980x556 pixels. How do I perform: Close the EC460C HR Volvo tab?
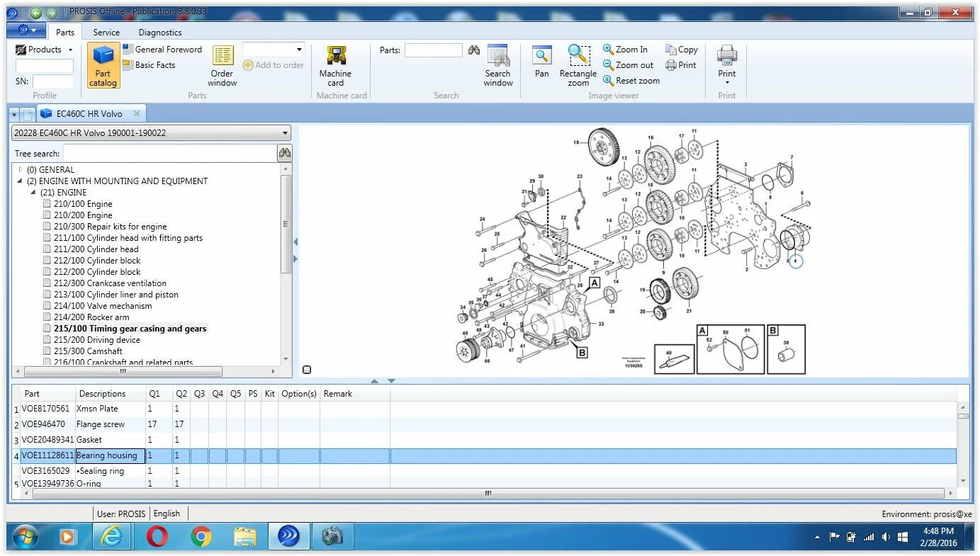tap(137, 113)
